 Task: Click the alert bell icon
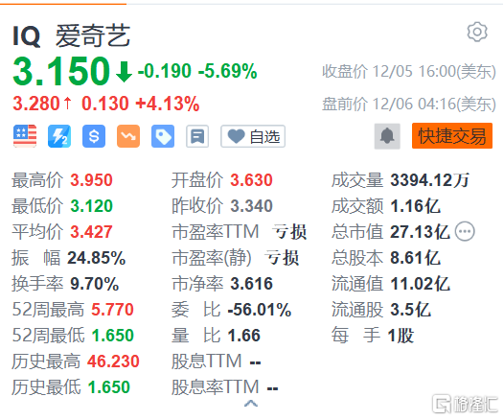[x=387, y=136]
